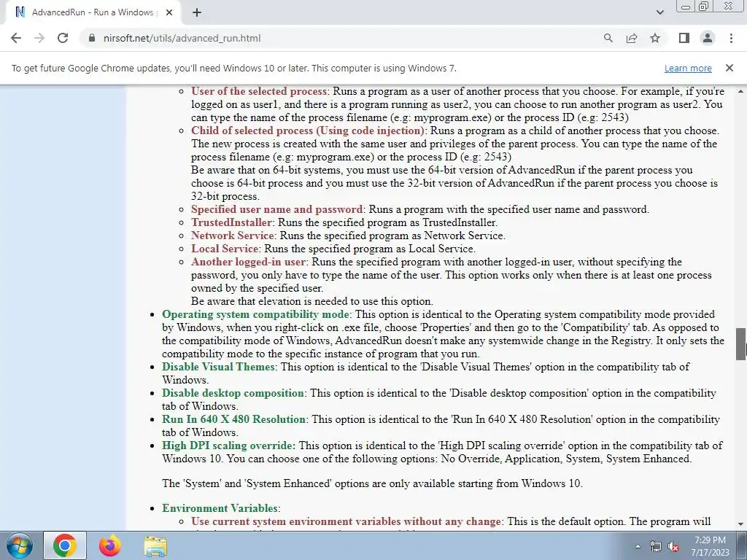Dismiss the Chrome update notification bar
Image resolution: width=747 pixels, height=560 pixels.
point(729,68)
